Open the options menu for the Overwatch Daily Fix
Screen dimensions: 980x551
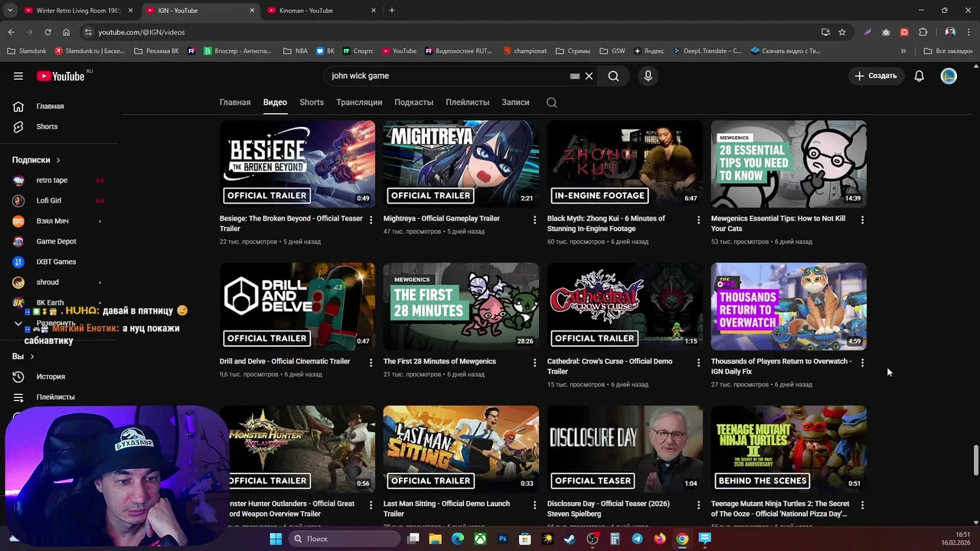tap(862, 363)
